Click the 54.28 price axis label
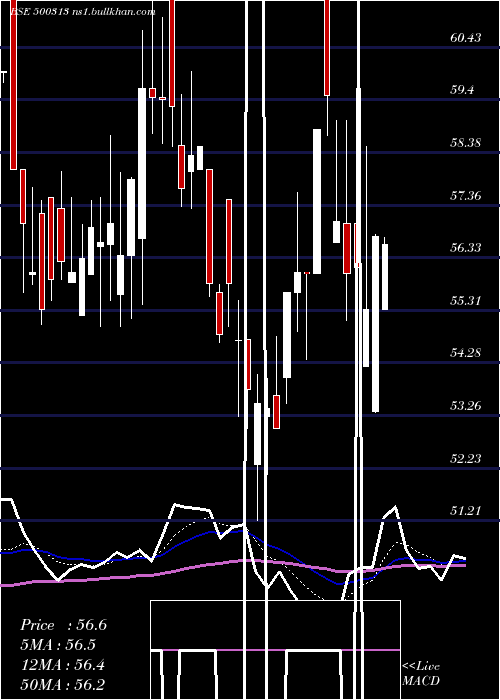Screen dimensions: 500x700 point(466,353)
